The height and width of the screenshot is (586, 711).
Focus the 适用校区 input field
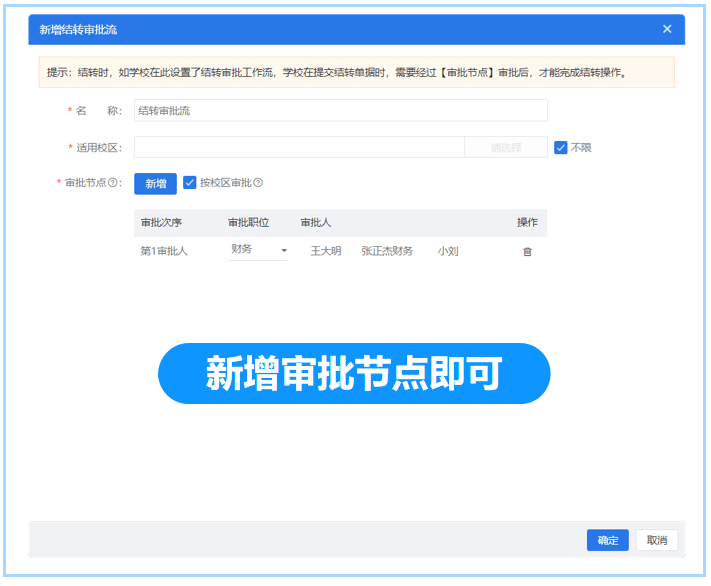(x=299, y=147)
